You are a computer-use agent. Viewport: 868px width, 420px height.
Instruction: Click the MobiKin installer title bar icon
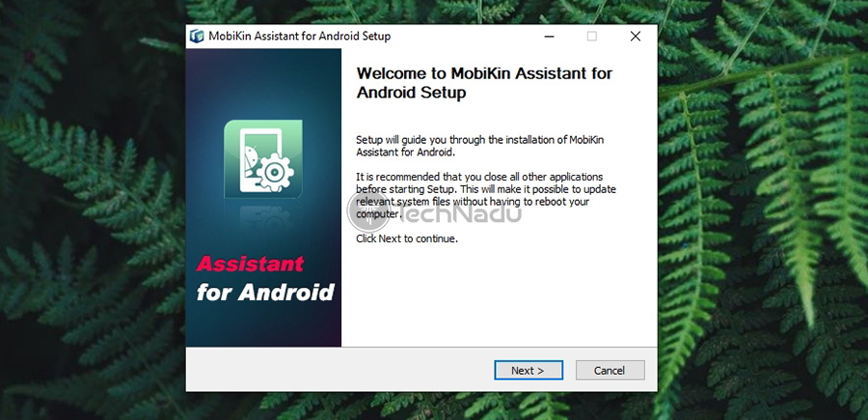point(197,36)
